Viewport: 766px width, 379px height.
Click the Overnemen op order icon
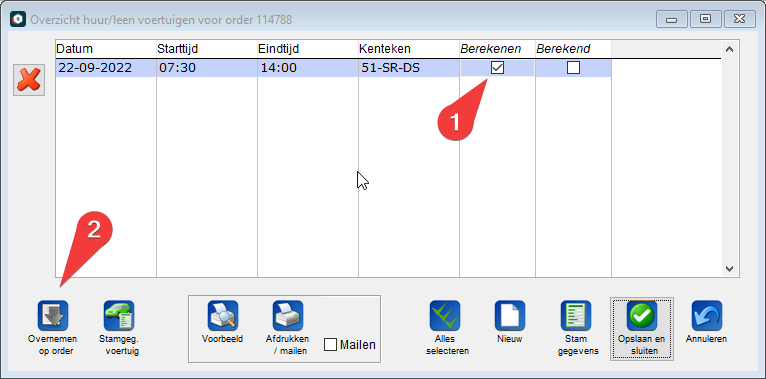(x=53, y=316)
